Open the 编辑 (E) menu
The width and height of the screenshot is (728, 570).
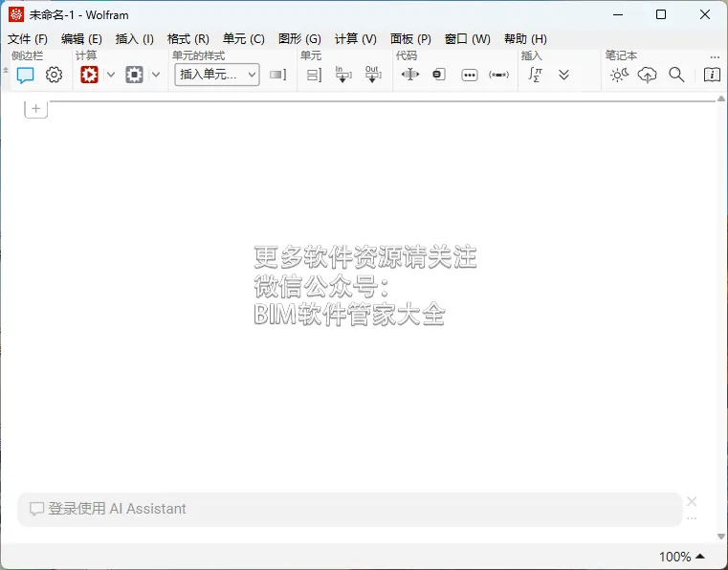click(x=81, y=39)
